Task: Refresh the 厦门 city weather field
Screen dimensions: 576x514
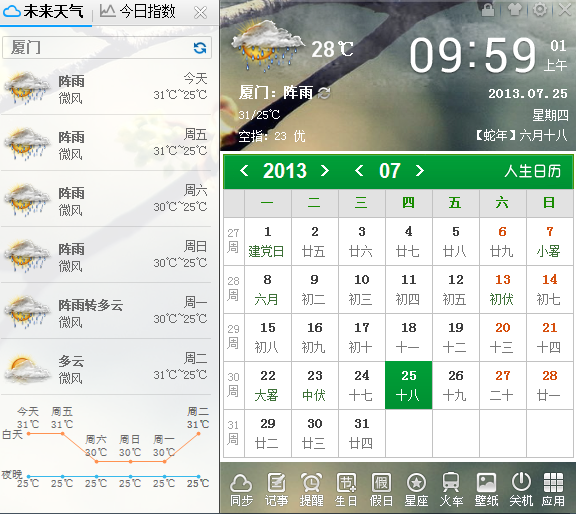Action: pos(200,48)
